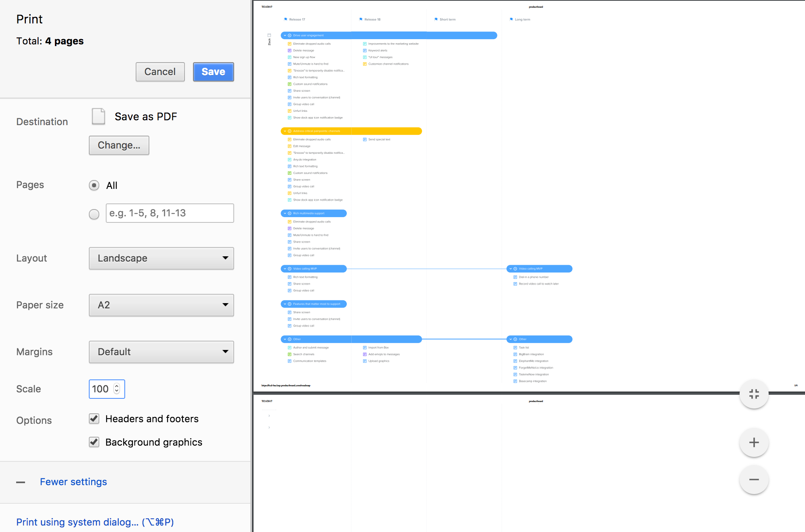The image size is (805, 532).
Task: Open the Paper size dropdown showing A2
Action: [161, 305]
